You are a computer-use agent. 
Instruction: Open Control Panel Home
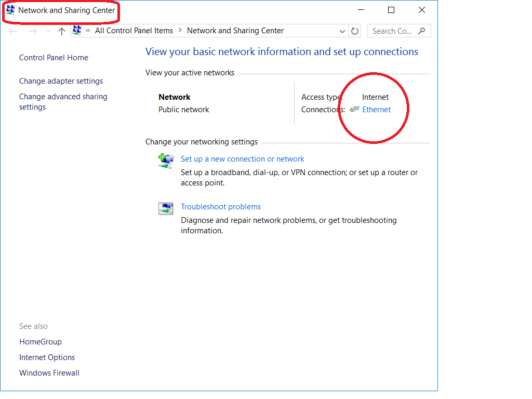point(54,58)
